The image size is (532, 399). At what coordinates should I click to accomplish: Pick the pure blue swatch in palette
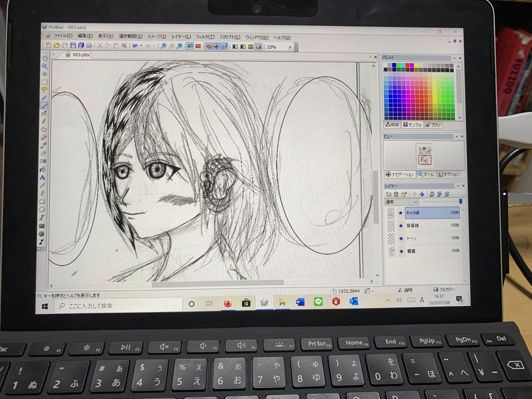[x=394, y=65]
